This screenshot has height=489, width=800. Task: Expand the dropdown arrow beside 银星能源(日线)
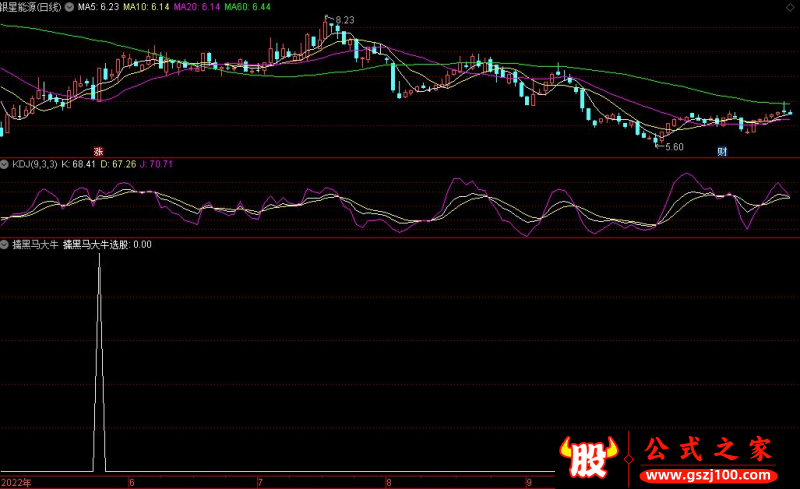[x=68, y=6]
